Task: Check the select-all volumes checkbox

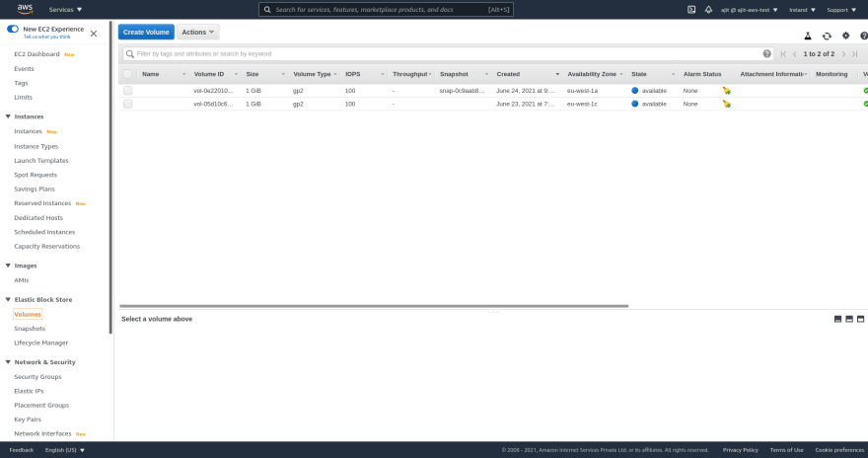Action: point(128,74)
